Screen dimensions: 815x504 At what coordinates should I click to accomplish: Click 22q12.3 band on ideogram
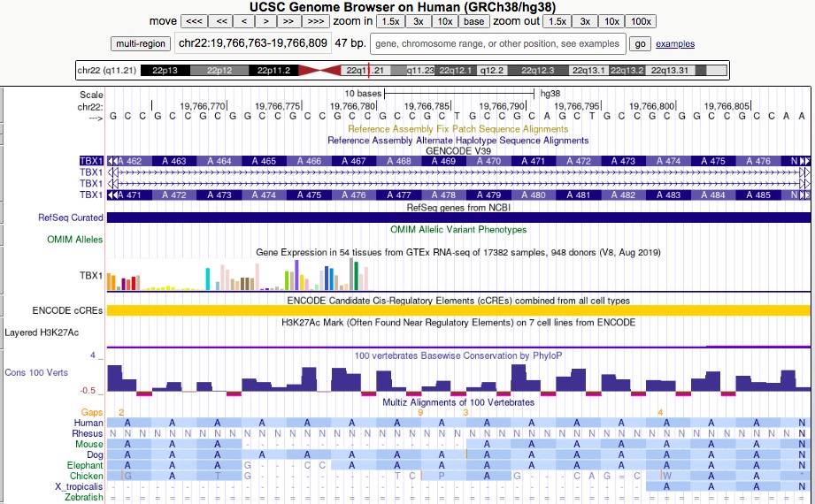click(538, 70)
